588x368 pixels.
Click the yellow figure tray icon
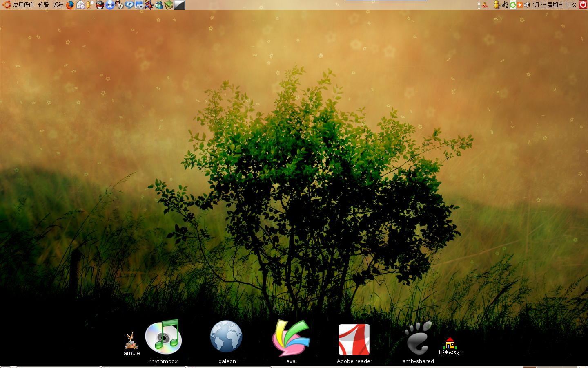tap(497, 5)
